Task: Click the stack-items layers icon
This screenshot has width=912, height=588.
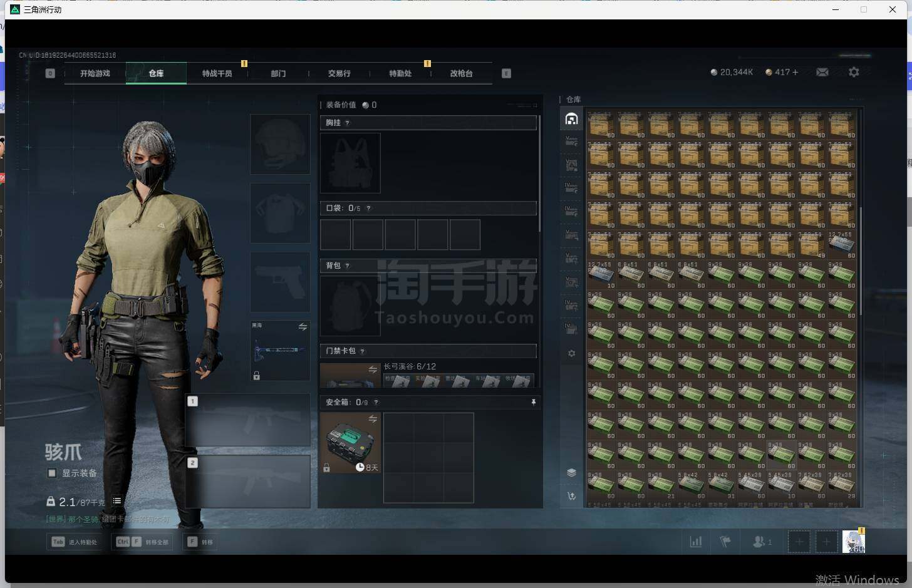Action: click(x=571, y=473)
